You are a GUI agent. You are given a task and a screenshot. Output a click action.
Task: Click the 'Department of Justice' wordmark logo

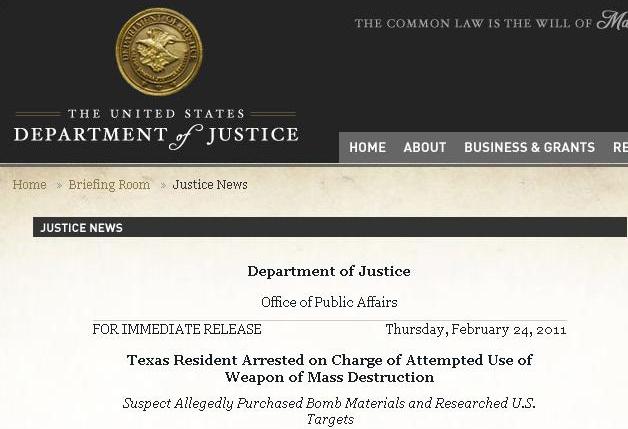[156, 135]
